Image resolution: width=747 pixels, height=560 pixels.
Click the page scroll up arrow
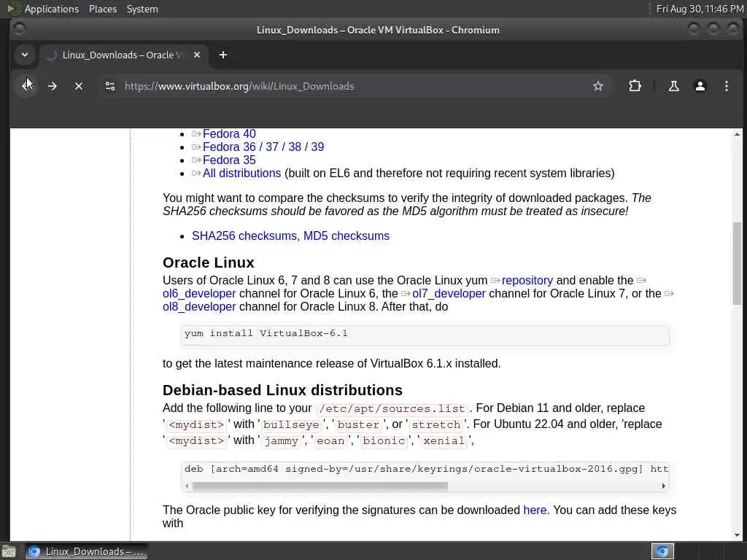coord(737,135)
